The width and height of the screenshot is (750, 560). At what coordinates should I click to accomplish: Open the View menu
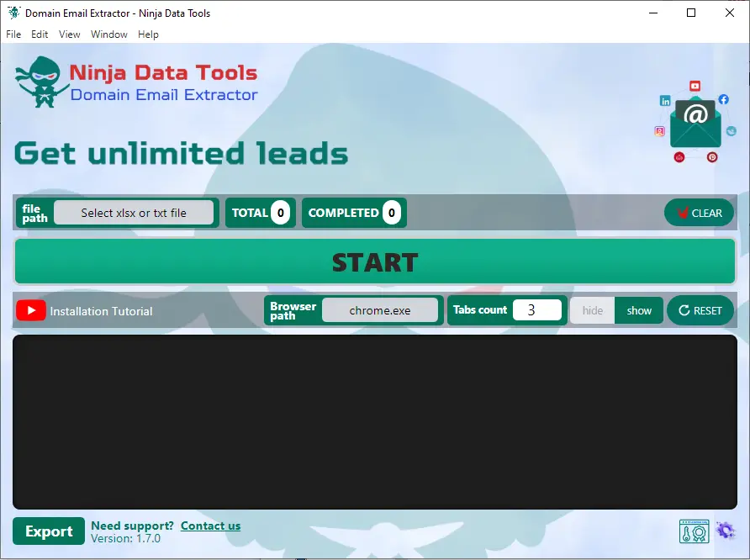[69, 34]
